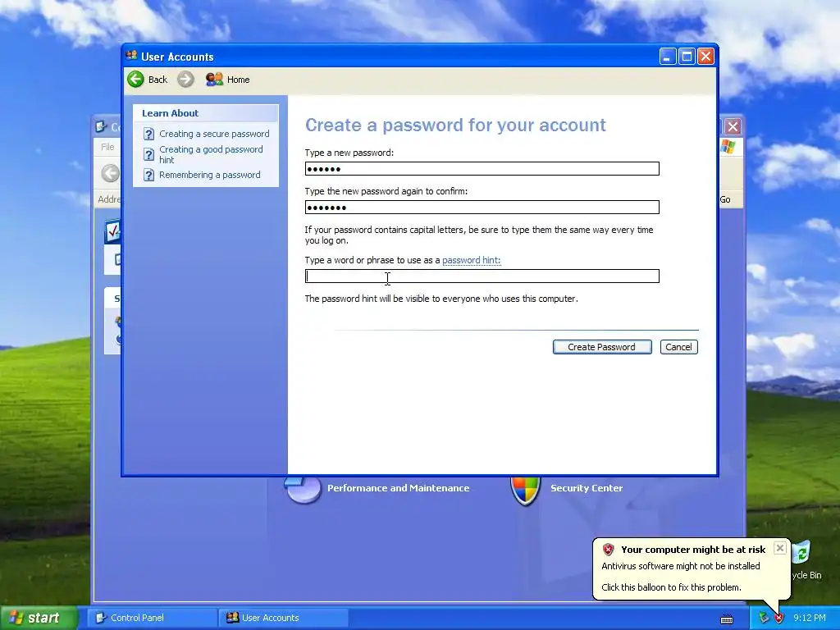Click the on-screen keyboard icon in taskbar
This screenshot has height=630, width=840.
point(727,619)
